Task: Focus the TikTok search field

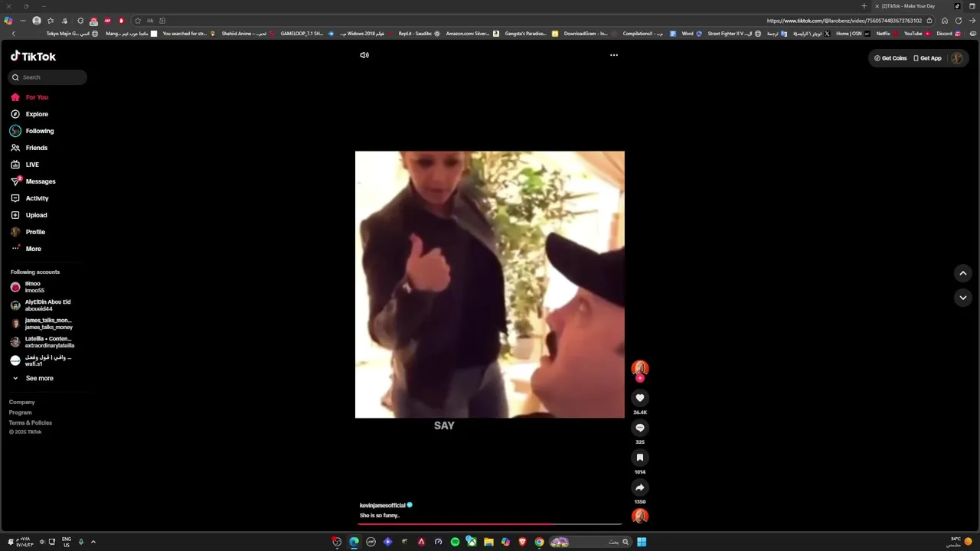Action: pos(48,77)
